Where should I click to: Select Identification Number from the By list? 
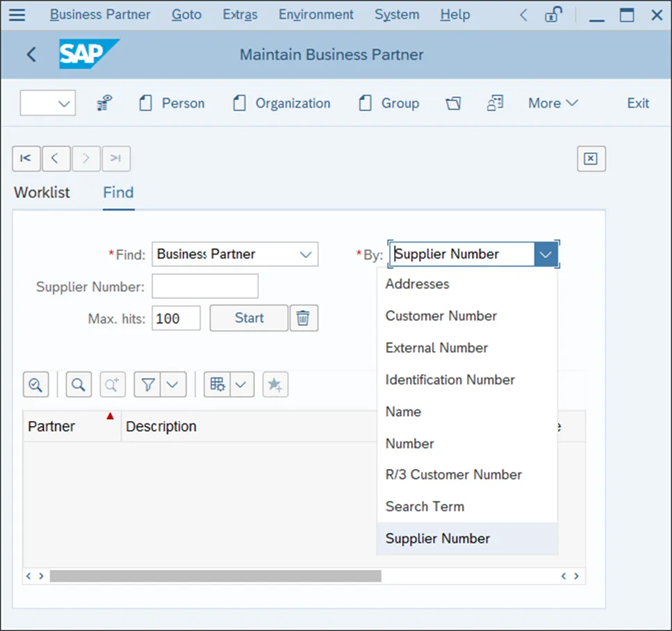467,380
